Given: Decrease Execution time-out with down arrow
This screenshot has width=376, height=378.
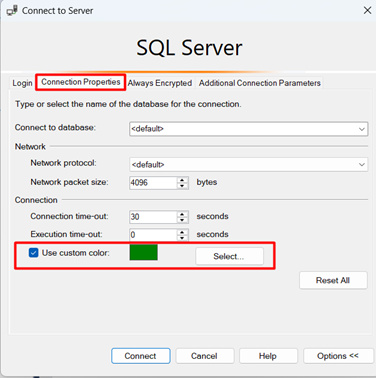Looking at the screenshot, I should [x=182, y=238].
